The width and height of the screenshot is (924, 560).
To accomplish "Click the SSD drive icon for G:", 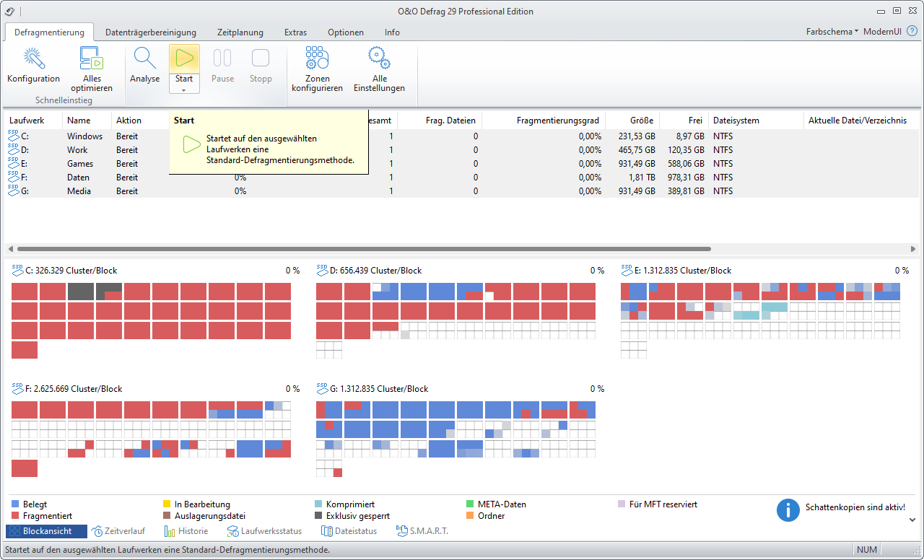I will (14, 190).
